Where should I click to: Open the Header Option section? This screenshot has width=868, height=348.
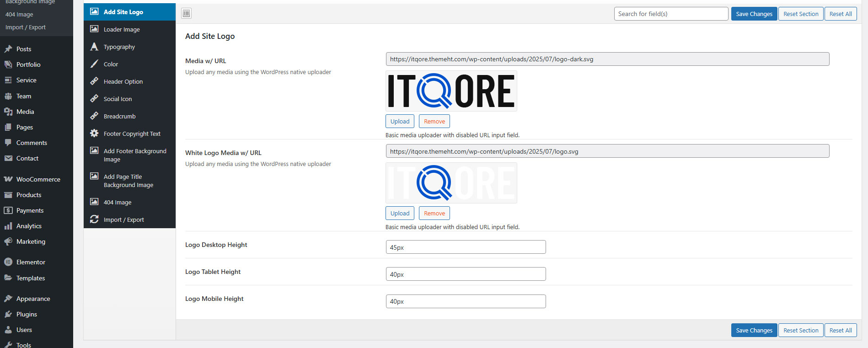click(123, 81)
